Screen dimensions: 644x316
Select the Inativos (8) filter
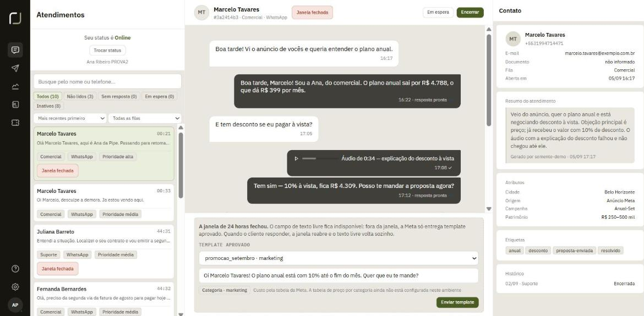pyautogui.click(x=48, y=106)
